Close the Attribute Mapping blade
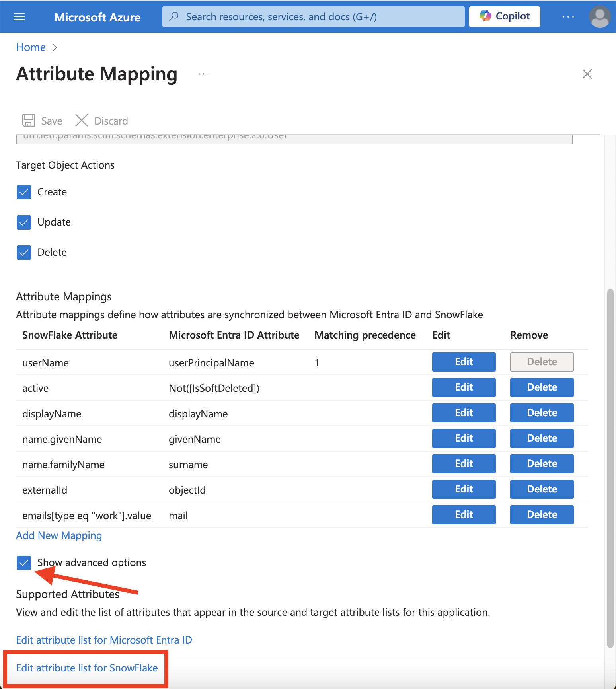616x689 pixels. [x=587, y=74]
